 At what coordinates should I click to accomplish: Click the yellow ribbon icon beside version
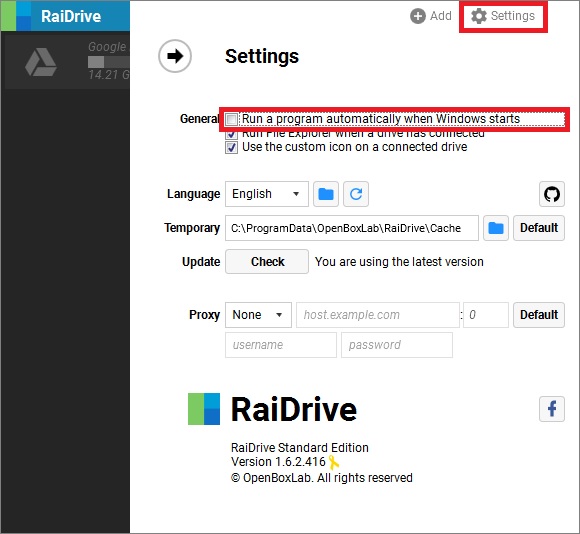pyautogui.click(x=334, y=462)
